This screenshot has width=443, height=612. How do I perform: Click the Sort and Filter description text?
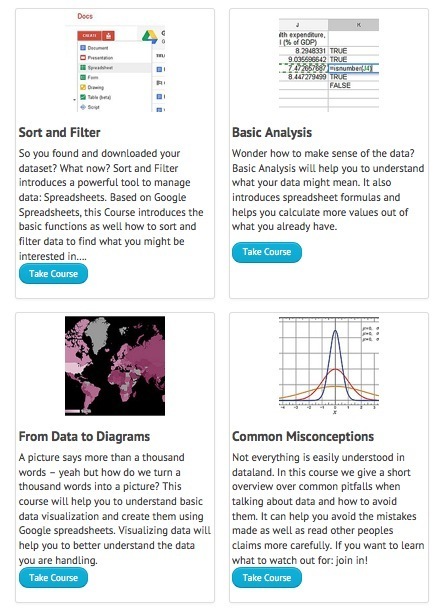click(111, 205)
